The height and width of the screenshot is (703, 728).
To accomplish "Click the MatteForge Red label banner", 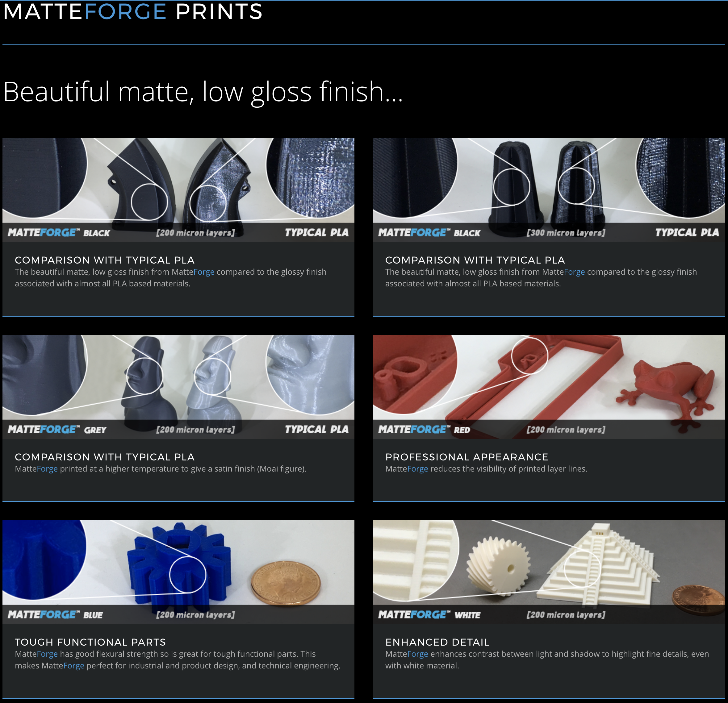I will [424, 430].
